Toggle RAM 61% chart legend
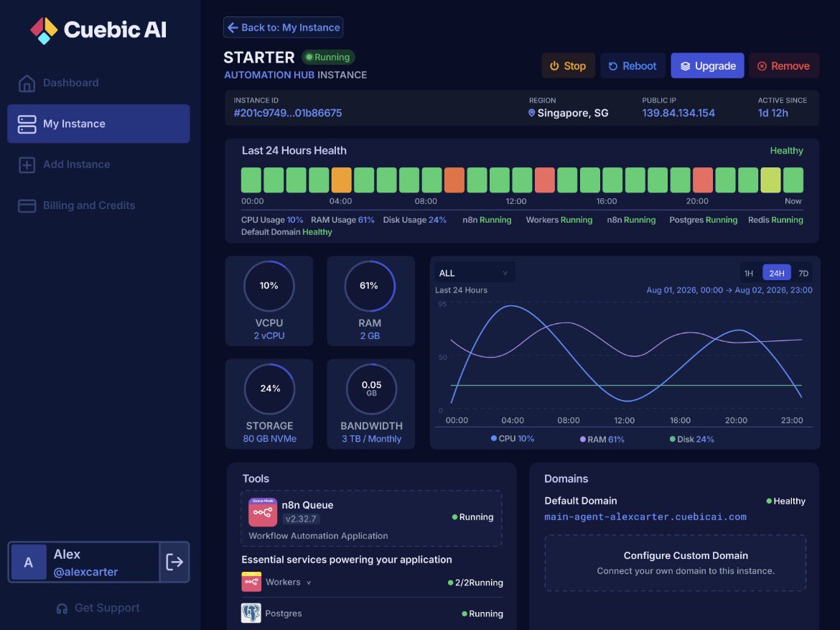Viewport: 840px width, 630px height. 602,439
